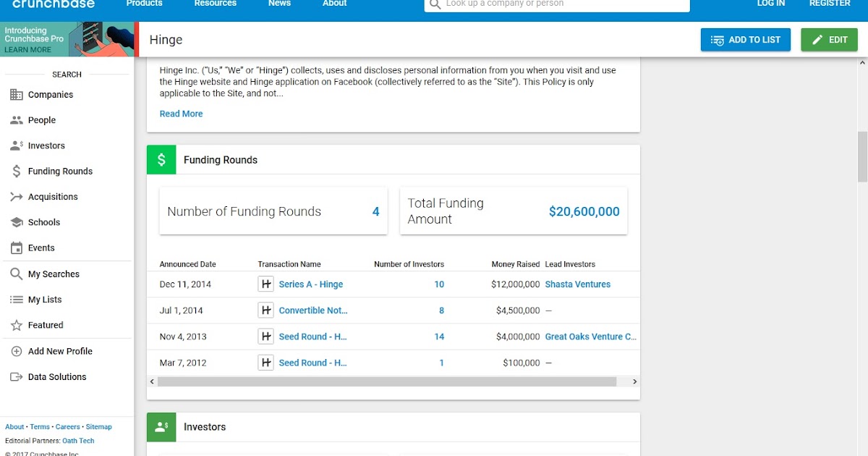
Task: Click the REGISTER link
Action: click(x=830, y=4)
